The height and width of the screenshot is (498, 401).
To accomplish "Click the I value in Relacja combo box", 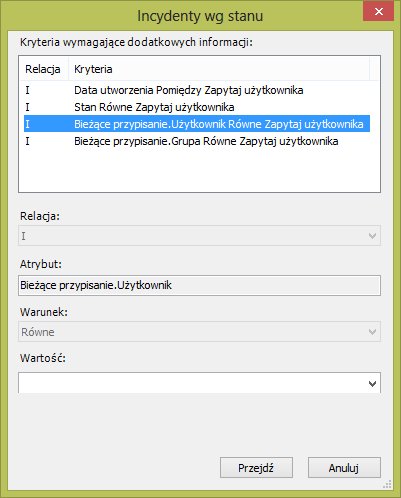I will [x=23, y=236].
